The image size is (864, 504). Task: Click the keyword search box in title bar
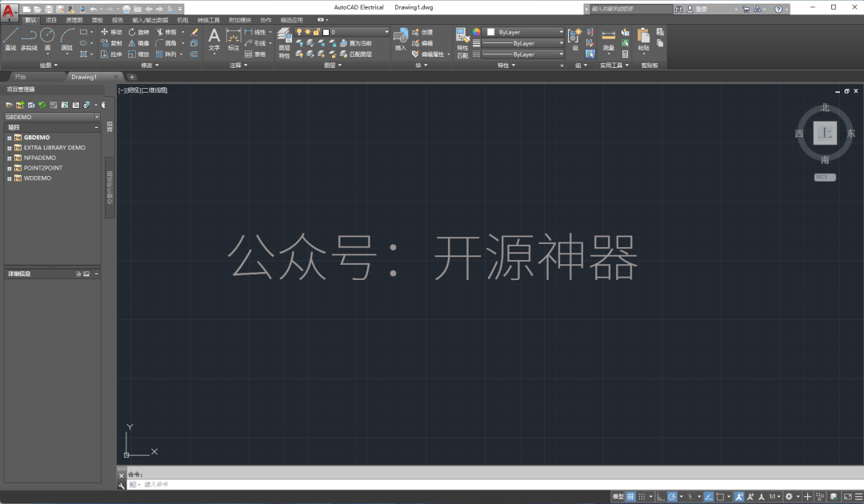(x=631, y=9)
